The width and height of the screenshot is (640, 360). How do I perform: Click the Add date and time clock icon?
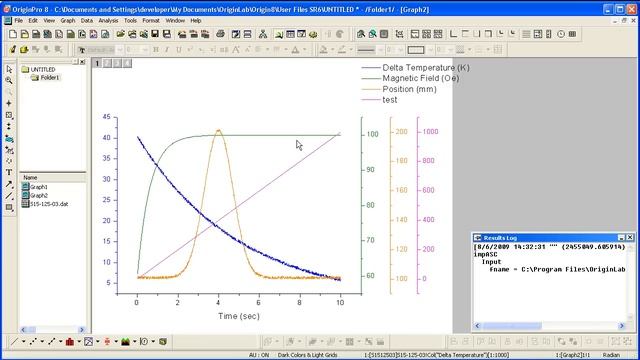tap(561, 34)
